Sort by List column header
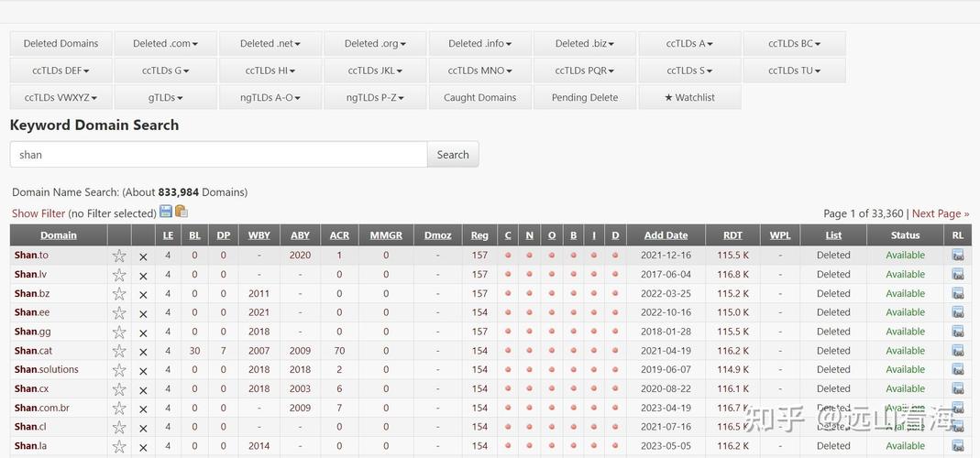Image resolution: width=980 pixels, height=458 pixels. coord(833,235)
